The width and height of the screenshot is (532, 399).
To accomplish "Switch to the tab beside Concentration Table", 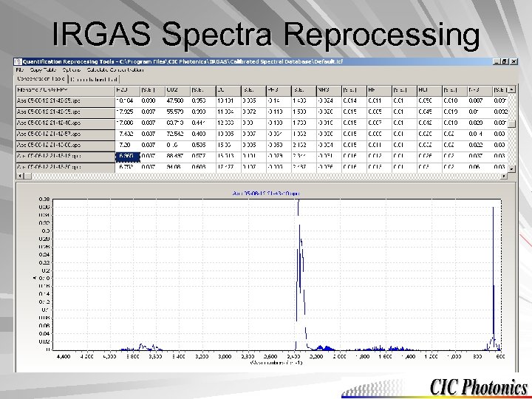I will (95, 79).
